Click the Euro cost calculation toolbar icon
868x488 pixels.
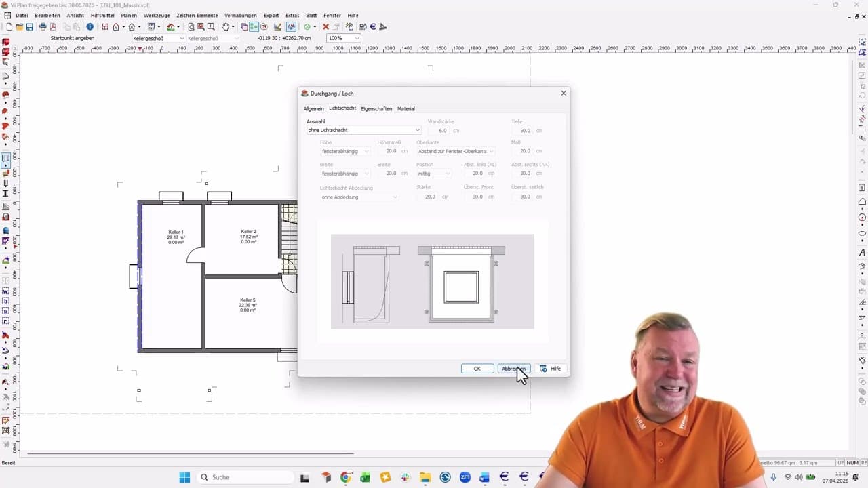373,27
